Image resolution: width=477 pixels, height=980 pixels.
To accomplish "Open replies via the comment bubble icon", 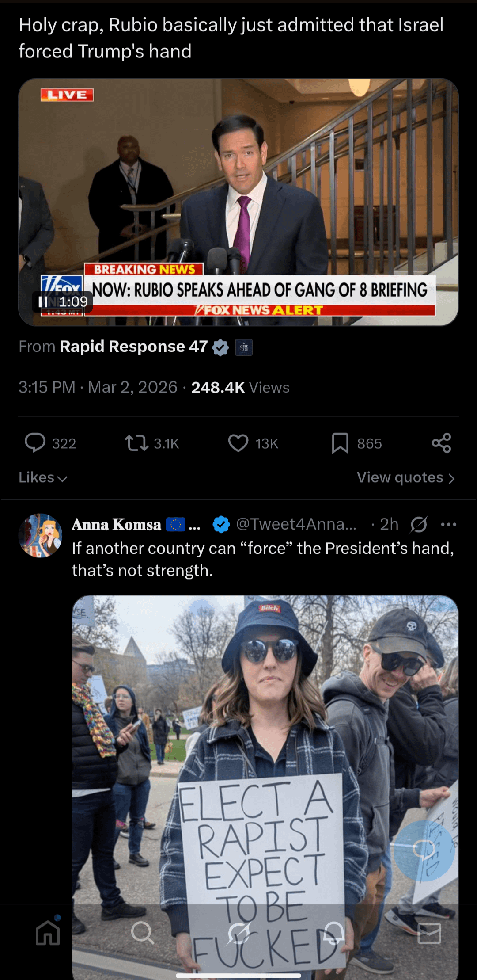I will coord(35,443).
